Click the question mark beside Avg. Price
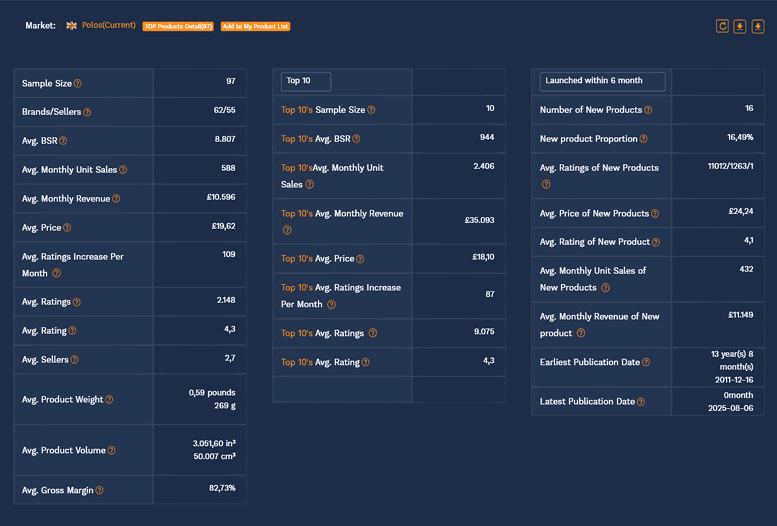 pos(67,228)
